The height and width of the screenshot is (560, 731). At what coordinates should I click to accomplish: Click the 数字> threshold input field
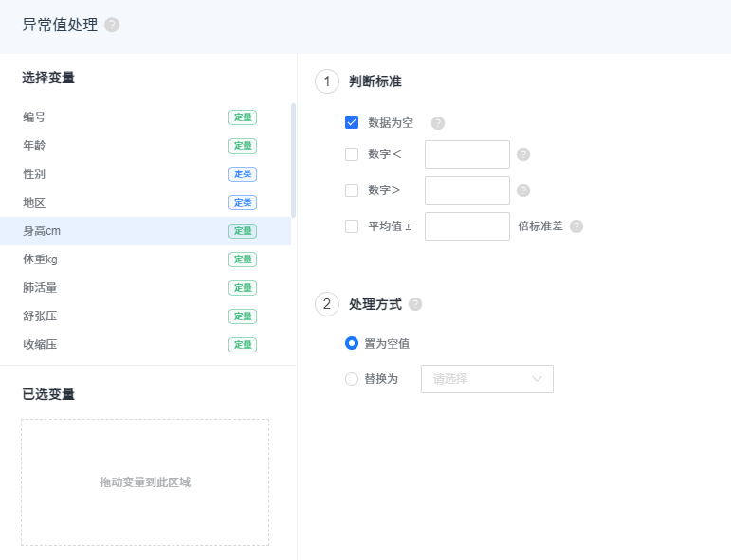pos(467,190)
